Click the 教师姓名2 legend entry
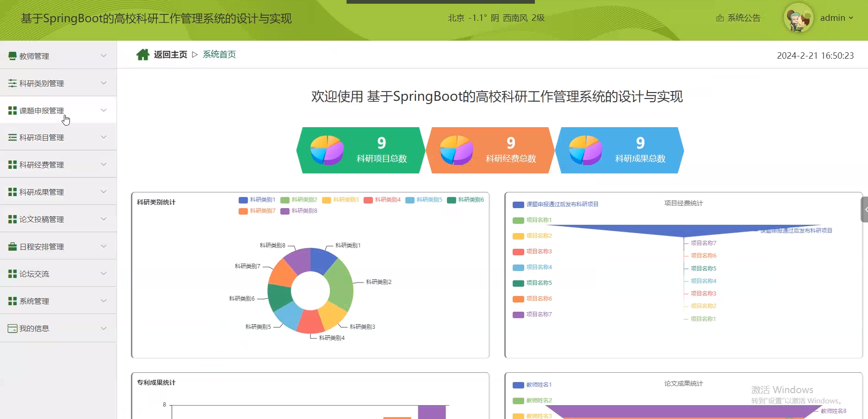Screen dimensions: 868x419 [x=532, y=401]
